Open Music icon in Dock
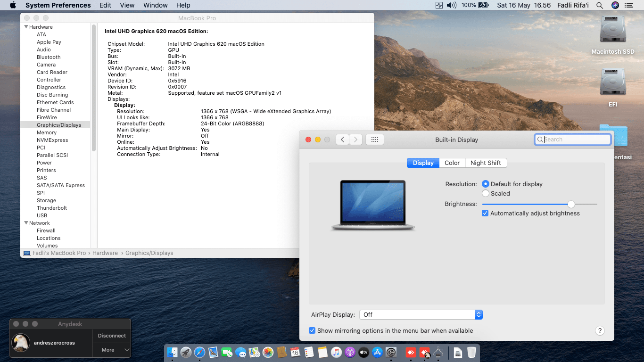This screenshot has height=362, width=644. point(336,352)
